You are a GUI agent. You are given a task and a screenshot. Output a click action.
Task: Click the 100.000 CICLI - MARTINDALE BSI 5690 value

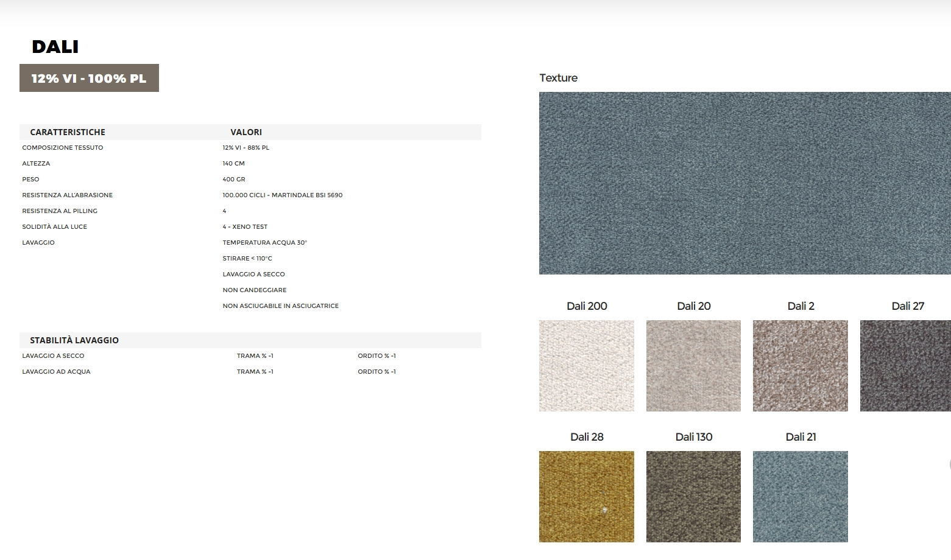[283, 195]
